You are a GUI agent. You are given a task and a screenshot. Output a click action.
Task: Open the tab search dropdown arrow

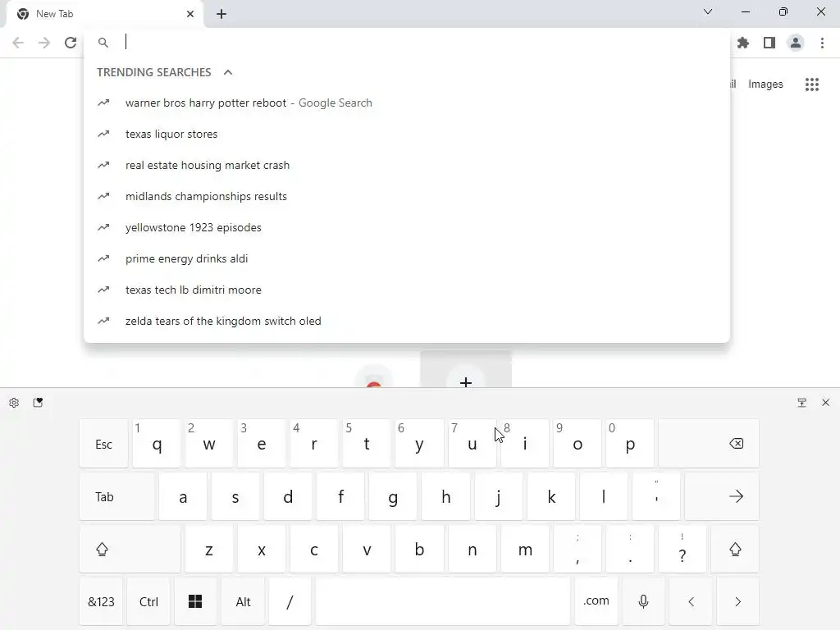(708, 11)
